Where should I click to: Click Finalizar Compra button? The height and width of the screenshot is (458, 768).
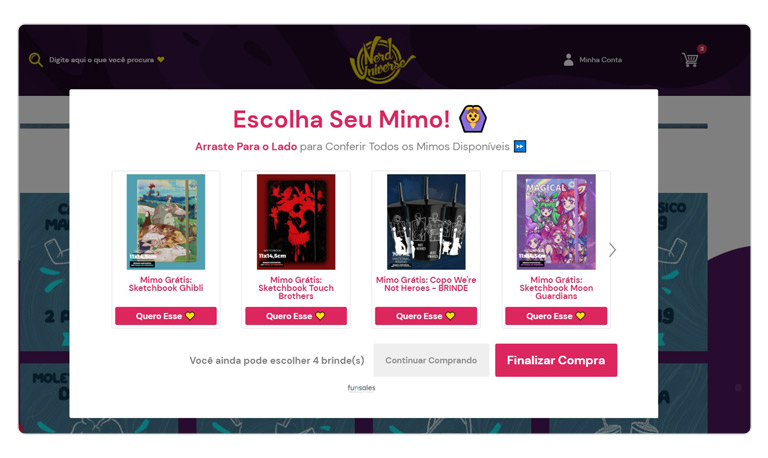[x=556, y=360]
